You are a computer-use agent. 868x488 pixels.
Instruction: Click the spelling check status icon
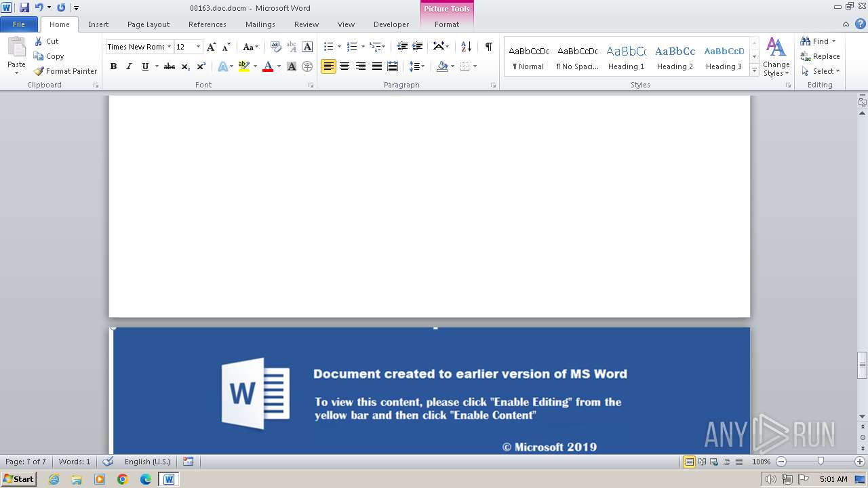[108, 462]
